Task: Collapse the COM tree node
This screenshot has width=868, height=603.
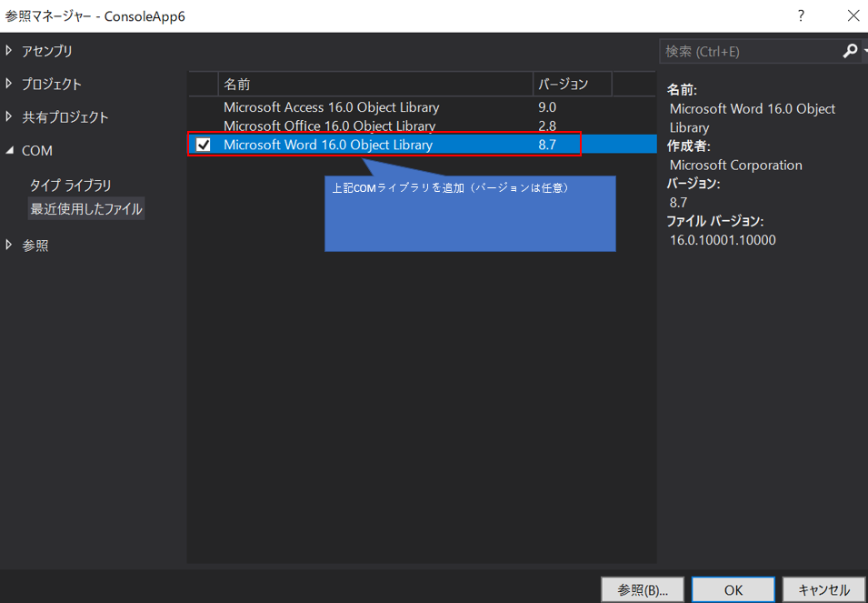Action: pyautogui.click(x=9, y=150)
